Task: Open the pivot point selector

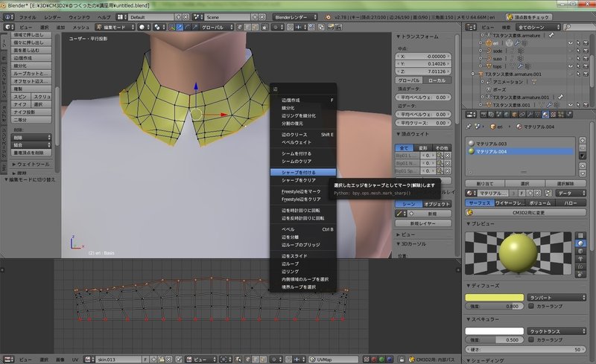Action: (158, 28)
